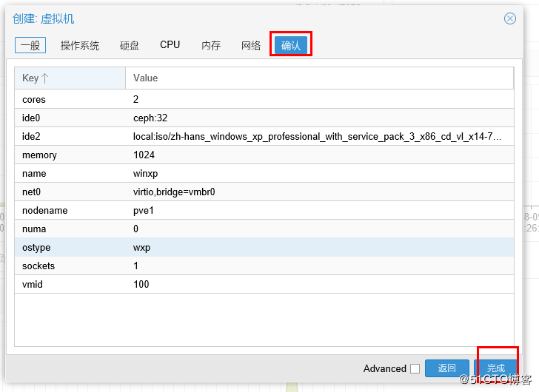Viewport: 539px width, 392px height.
Task: Click the 返回 button
Action: tap(447, 368)
